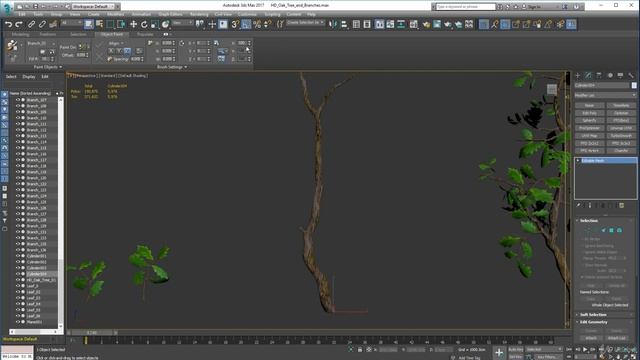Screen dimensions: 640x360
Task: Toggle the Selection Lock padlock icon
Action: pos(360,350)
